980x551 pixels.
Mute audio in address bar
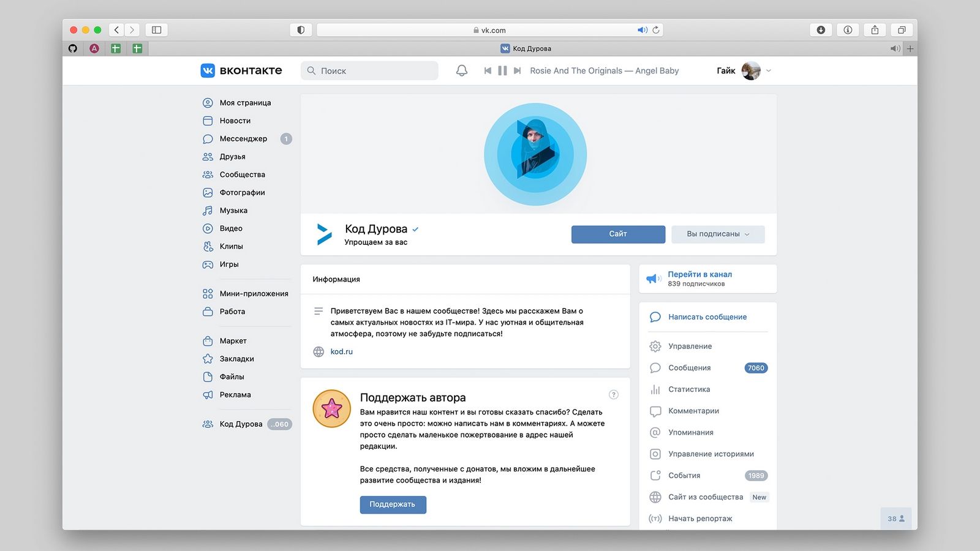(x=642, y=29)
